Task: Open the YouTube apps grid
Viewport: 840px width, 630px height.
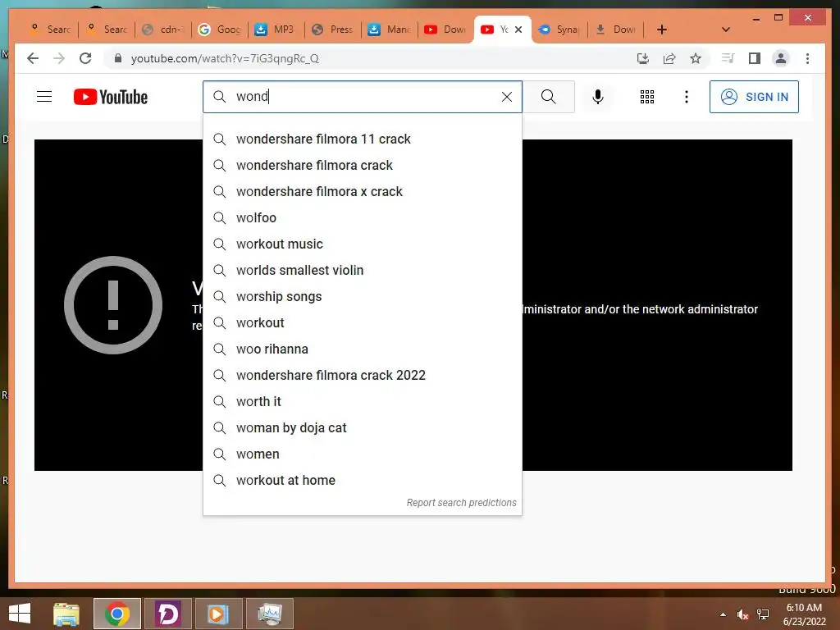Action: (646, 97)
